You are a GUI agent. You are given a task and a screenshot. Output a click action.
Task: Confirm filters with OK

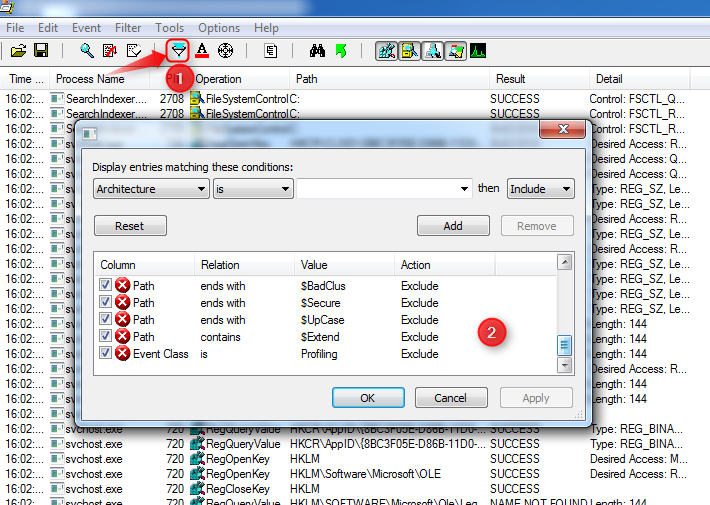click(368, 398)
